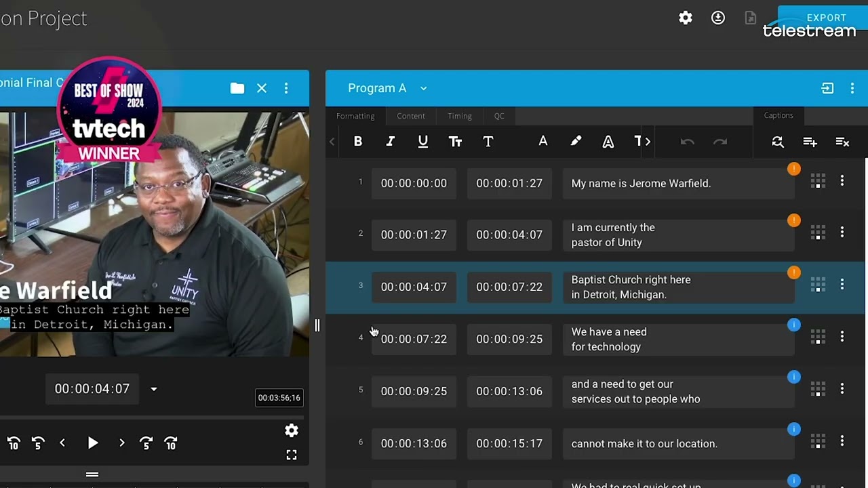Toggle Bold formatting
This screenshot has width=868, height=488.
(358, 142)
